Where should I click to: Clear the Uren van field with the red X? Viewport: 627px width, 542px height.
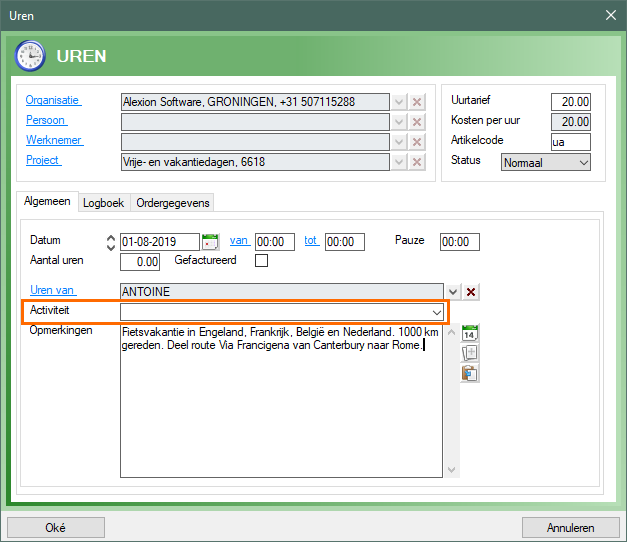click(471, 292)
